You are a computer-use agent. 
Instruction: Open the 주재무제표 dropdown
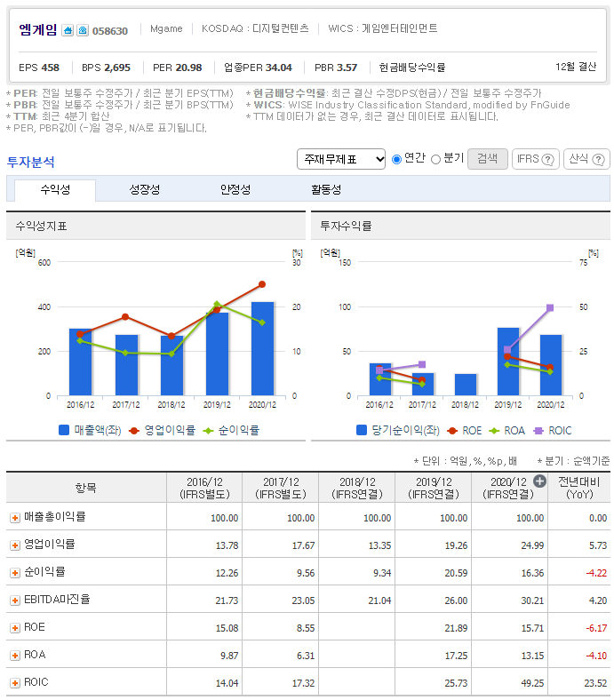click(341, 159)
